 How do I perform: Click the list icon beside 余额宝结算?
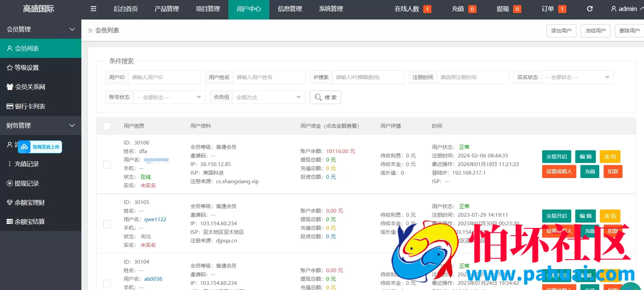[10, 222]
